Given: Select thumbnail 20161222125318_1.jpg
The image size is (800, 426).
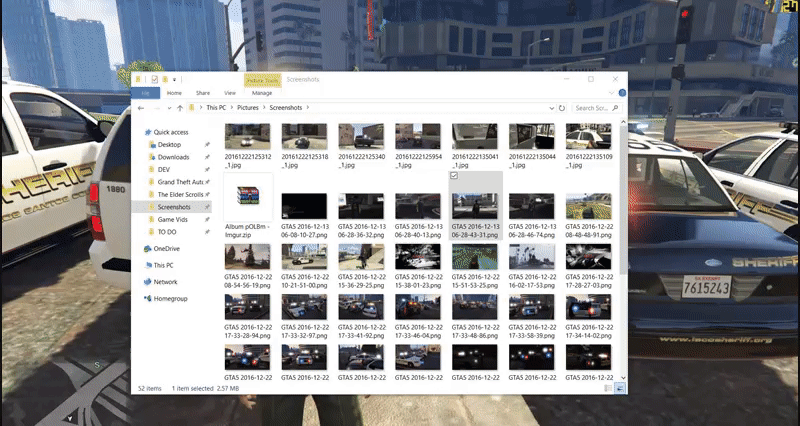Looking at the screenshot, I should pyautogui.click(x=305, y=137).
